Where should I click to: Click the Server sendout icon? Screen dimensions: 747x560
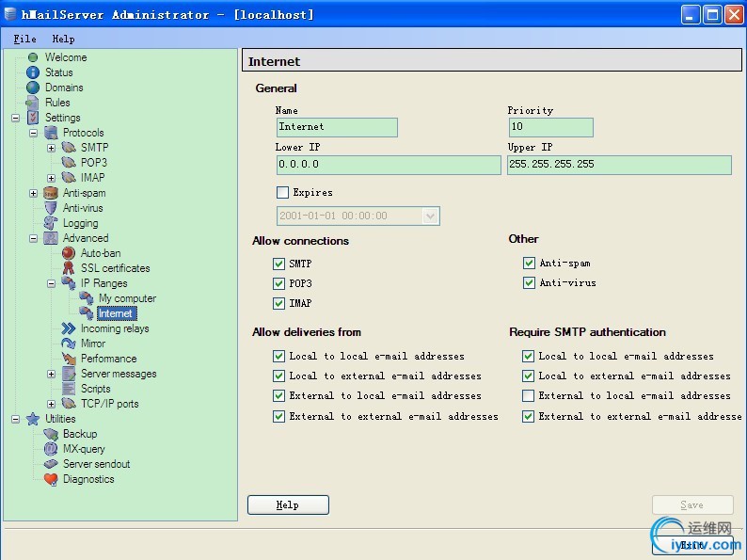coord(51,464)
